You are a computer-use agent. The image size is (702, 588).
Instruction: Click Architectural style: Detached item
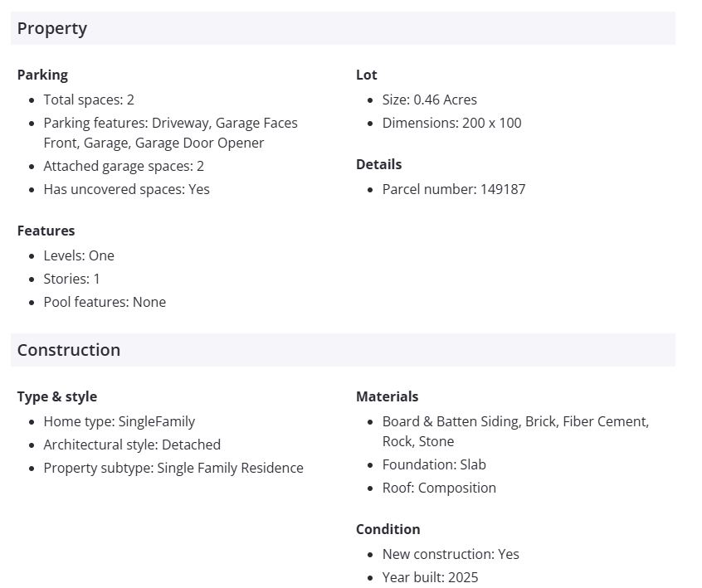click(132, 445)
